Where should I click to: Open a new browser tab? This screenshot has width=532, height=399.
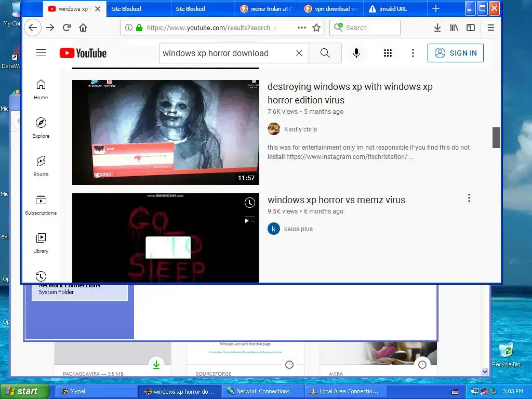(436, 9)
